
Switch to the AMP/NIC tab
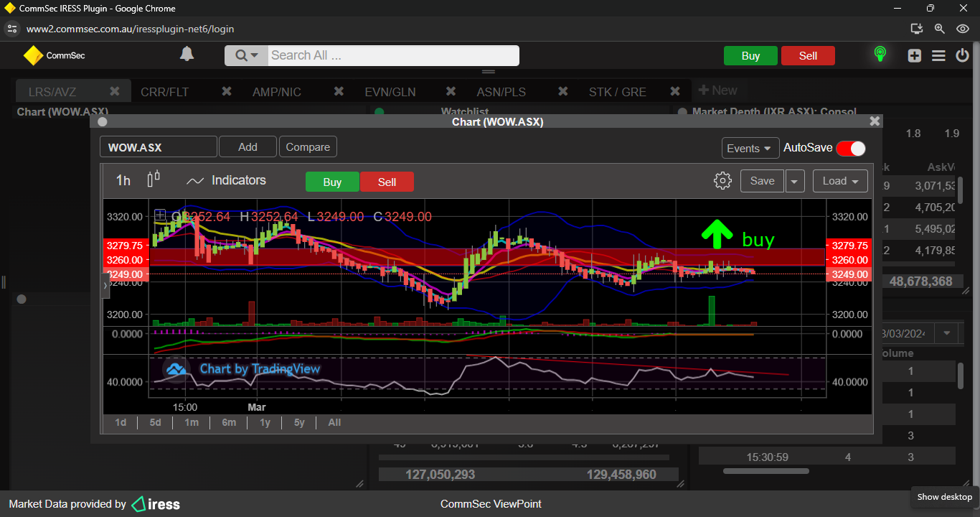pyautogui.click(x=277, y=92)
